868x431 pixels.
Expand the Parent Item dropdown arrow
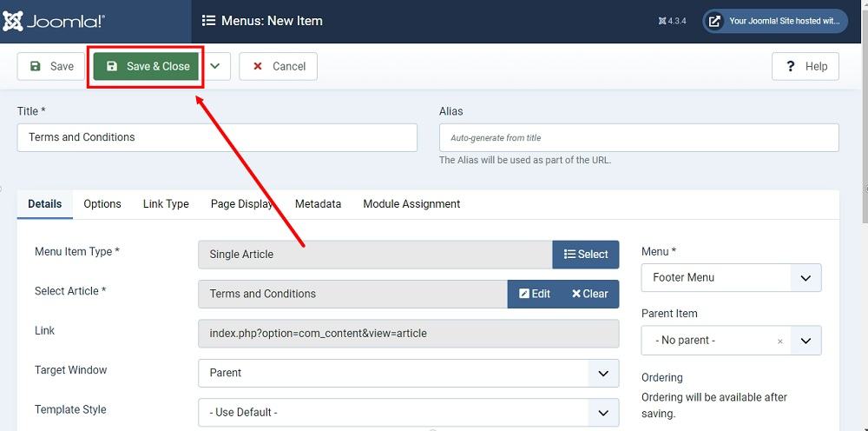(x=806, y=340)
